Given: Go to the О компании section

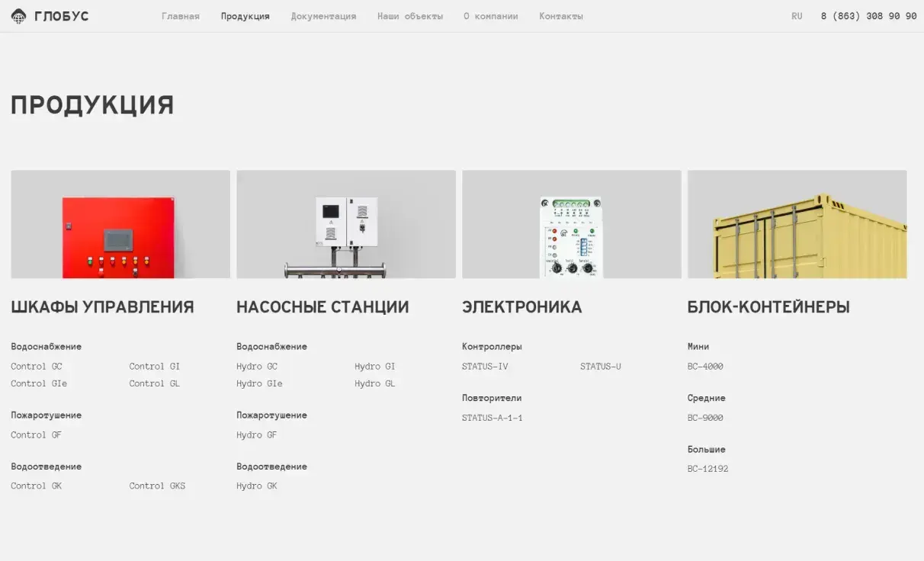Looking at the screenshot, I should pyautogui.click(x=490, y=15).
